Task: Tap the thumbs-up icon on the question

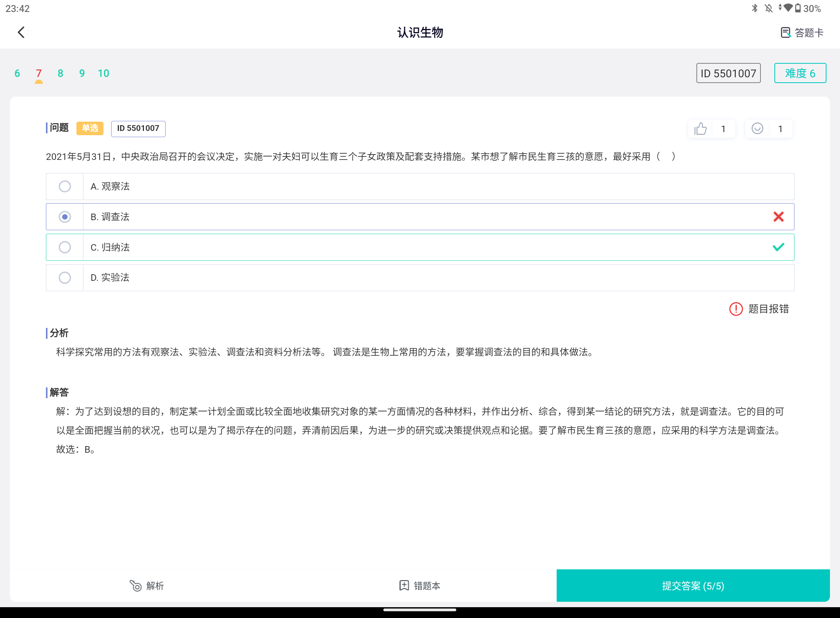Action: click(701, 129)
